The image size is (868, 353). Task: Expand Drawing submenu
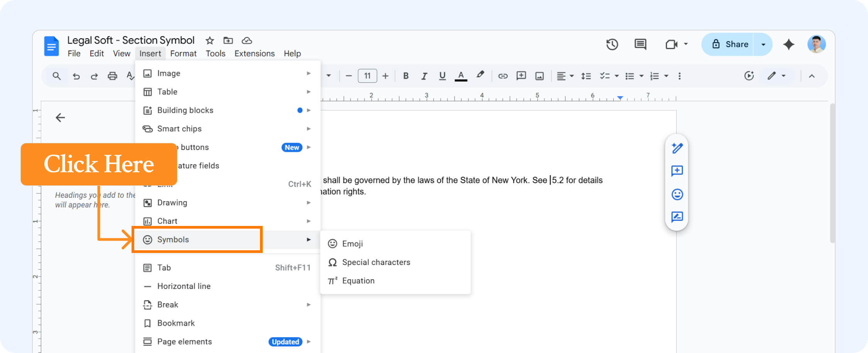coord(228,203)
